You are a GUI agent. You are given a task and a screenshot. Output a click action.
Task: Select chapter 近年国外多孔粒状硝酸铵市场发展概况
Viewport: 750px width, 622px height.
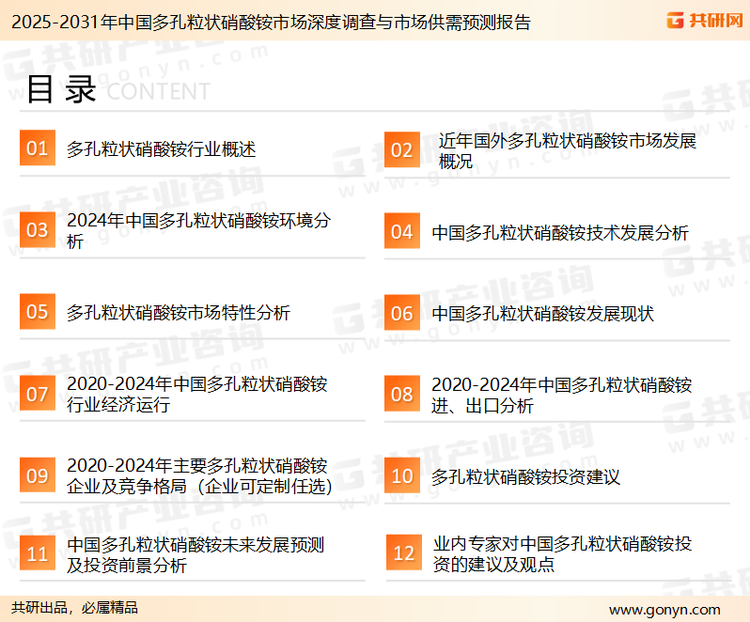pos(567,151)
